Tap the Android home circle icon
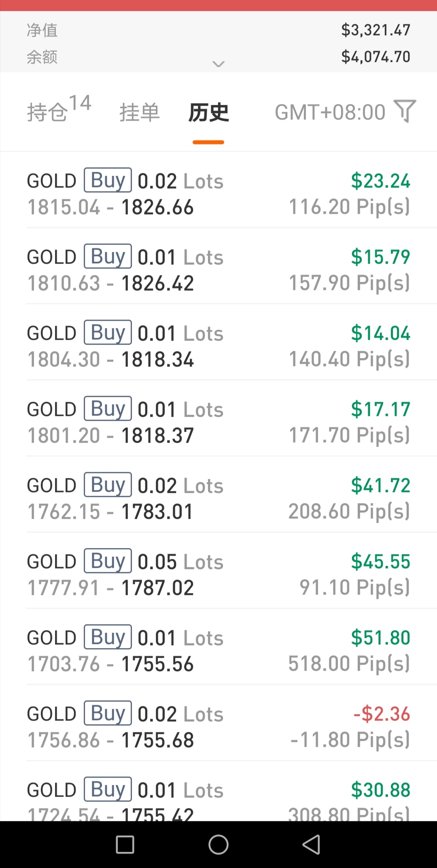 [x=218, y=845]
